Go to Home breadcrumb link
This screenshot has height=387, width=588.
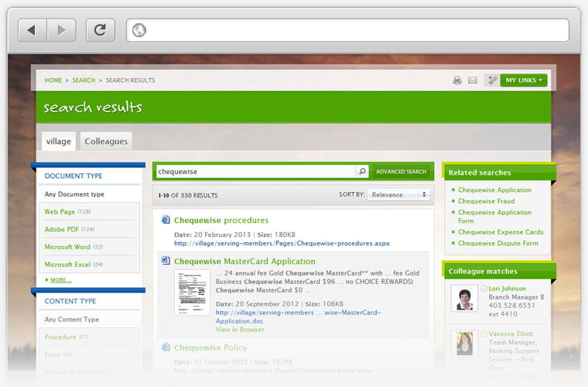point(53,80)
